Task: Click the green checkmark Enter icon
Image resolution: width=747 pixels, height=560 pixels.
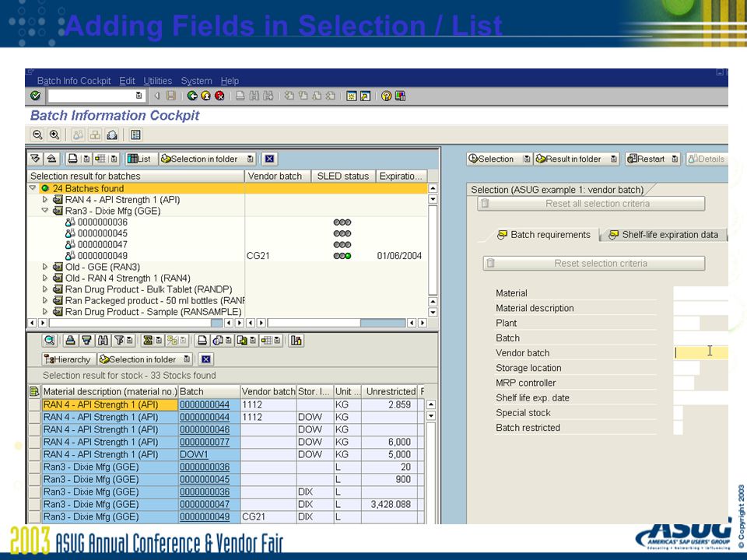Action: (x=35, y=96)
